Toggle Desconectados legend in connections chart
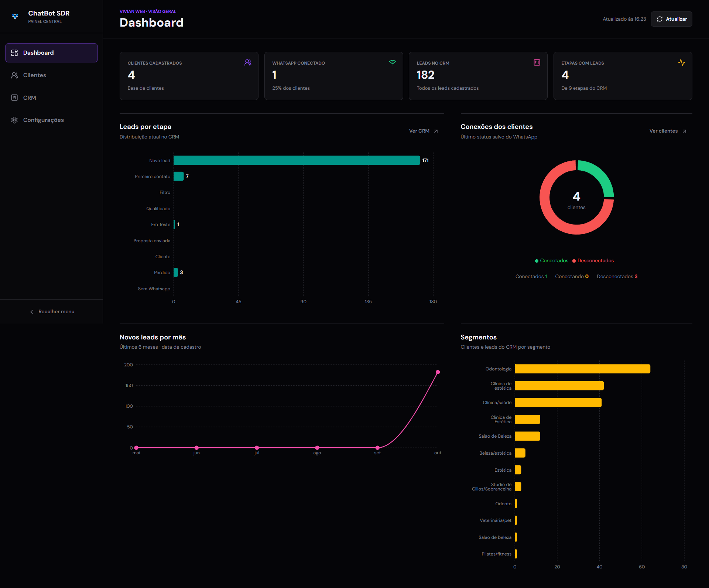 pyautogui.click(x=593, y=261)
